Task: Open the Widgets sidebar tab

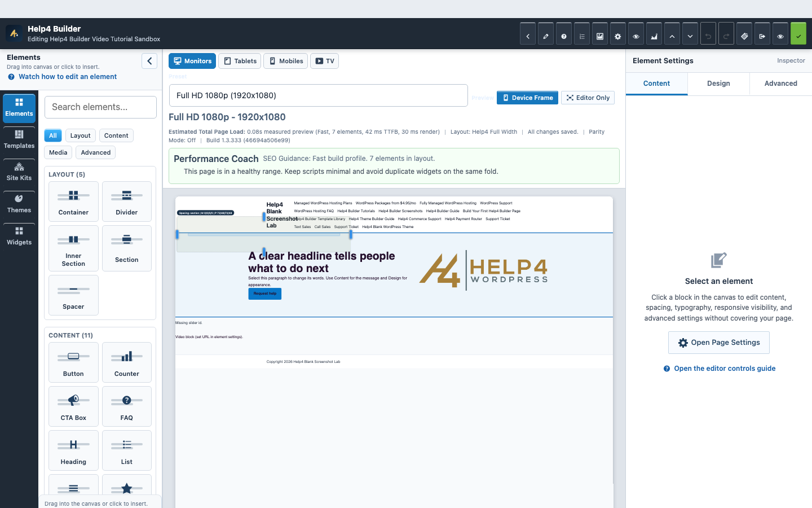Action: click(19, 237)
